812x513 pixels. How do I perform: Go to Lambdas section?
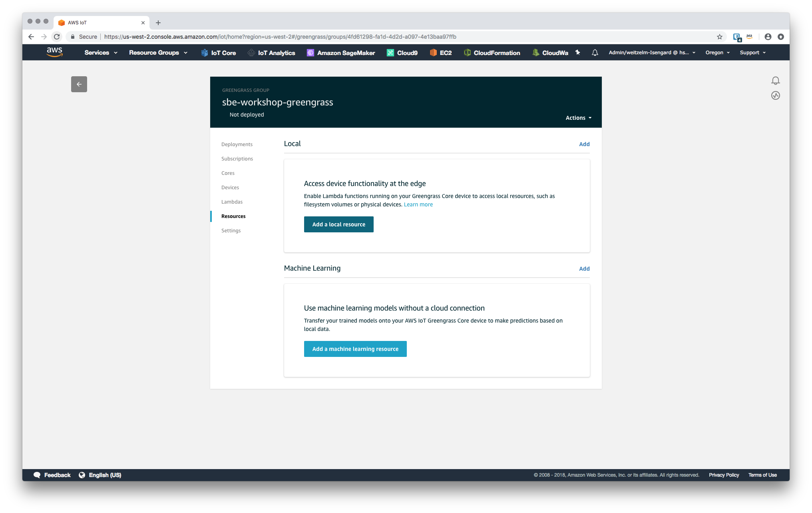tap(232, 202)
